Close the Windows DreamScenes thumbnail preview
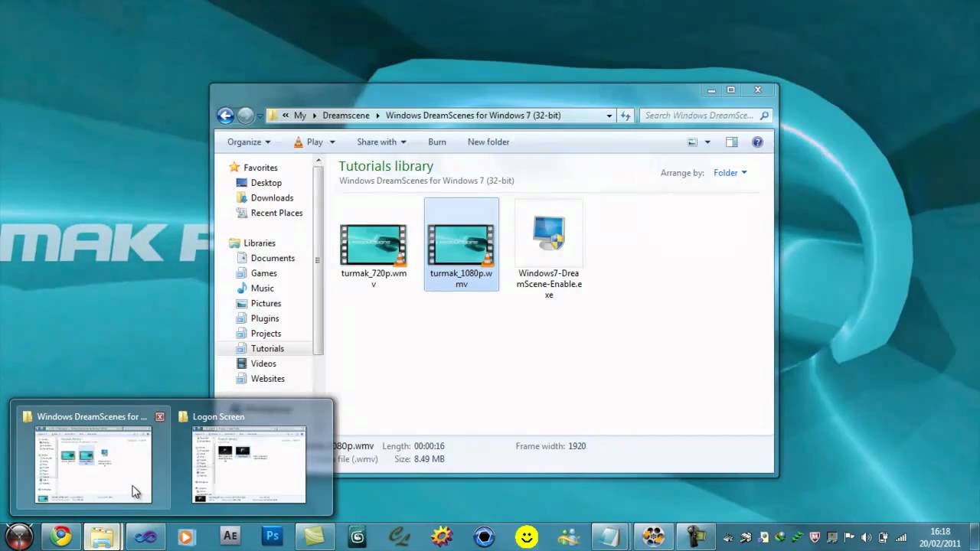 tap(159, 417)
